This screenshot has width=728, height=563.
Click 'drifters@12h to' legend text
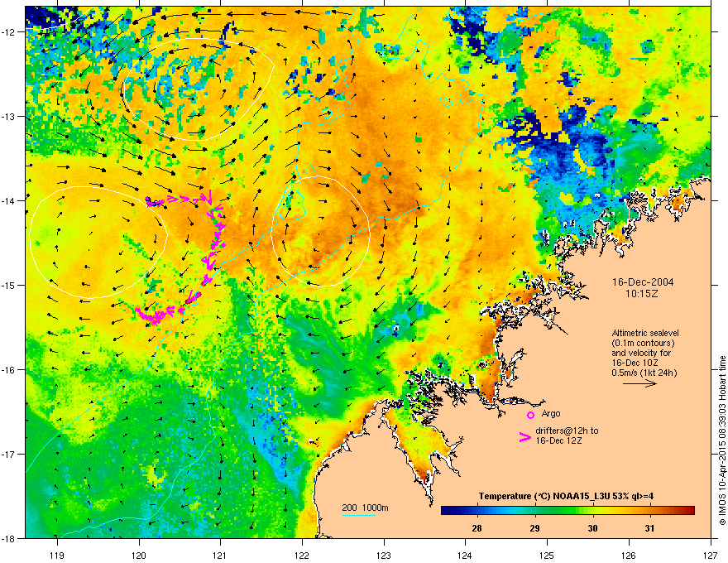(567, 431)
